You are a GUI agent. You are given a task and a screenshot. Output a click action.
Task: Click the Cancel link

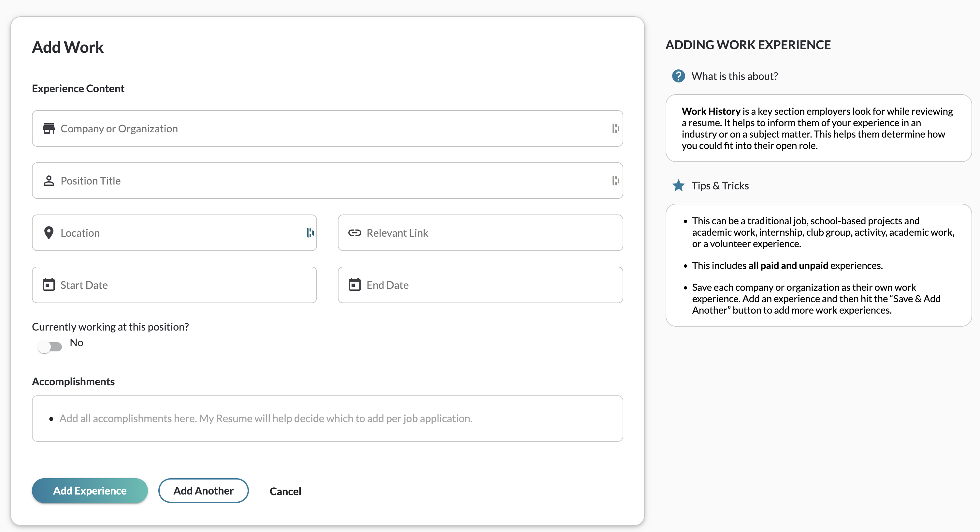point(285,491)
